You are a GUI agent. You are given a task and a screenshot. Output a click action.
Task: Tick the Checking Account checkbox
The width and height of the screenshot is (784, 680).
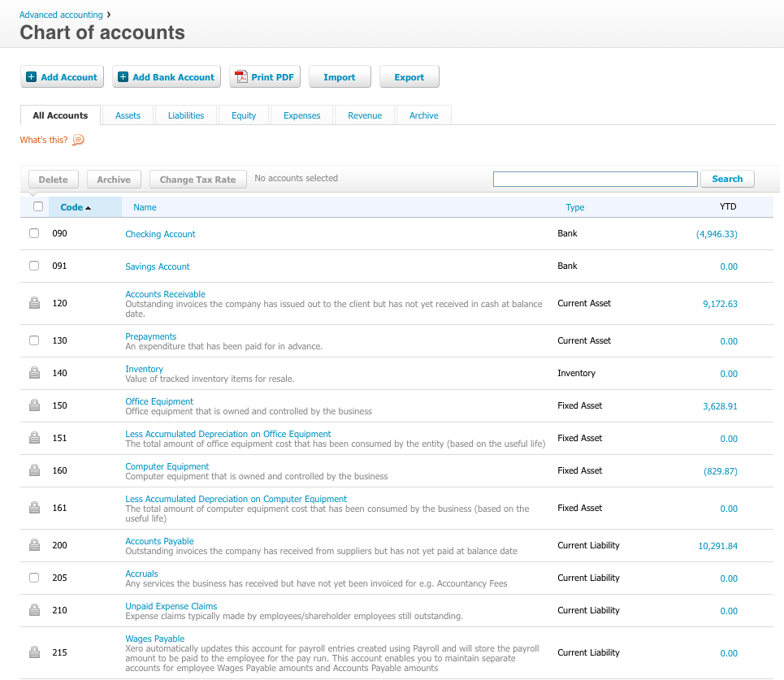point(34,233)
